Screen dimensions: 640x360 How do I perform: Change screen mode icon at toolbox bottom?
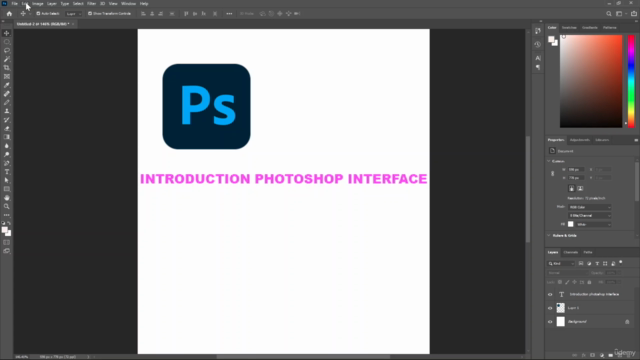pos(7,251)
